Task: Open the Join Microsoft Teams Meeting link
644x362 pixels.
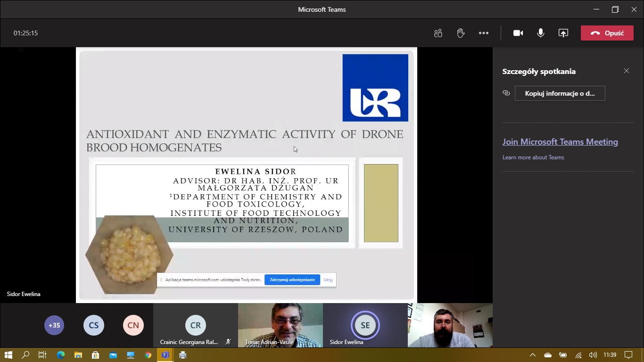Action: point(560,142)
